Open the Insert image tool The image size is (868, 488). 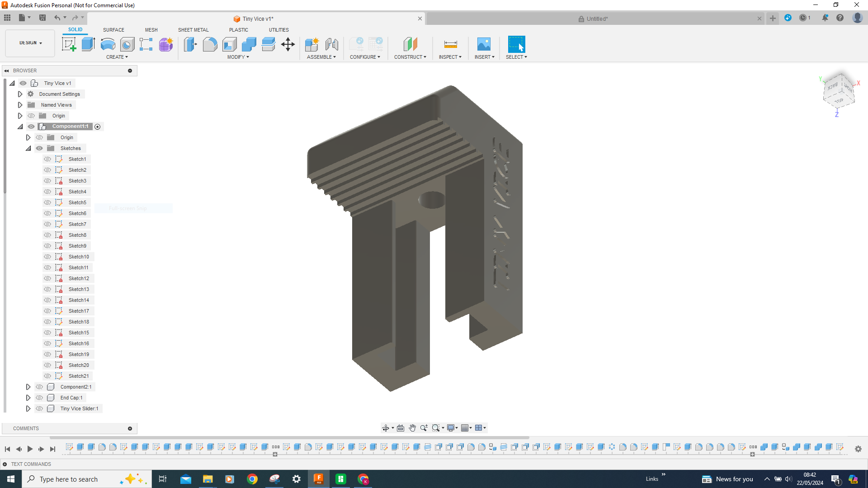(484, 44)
